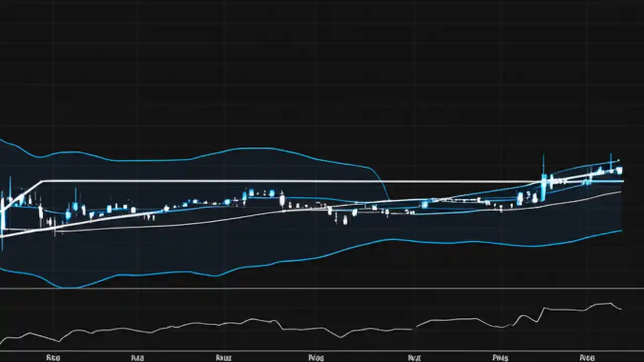Click the rightmost axis label Ace

click(589, 357)
